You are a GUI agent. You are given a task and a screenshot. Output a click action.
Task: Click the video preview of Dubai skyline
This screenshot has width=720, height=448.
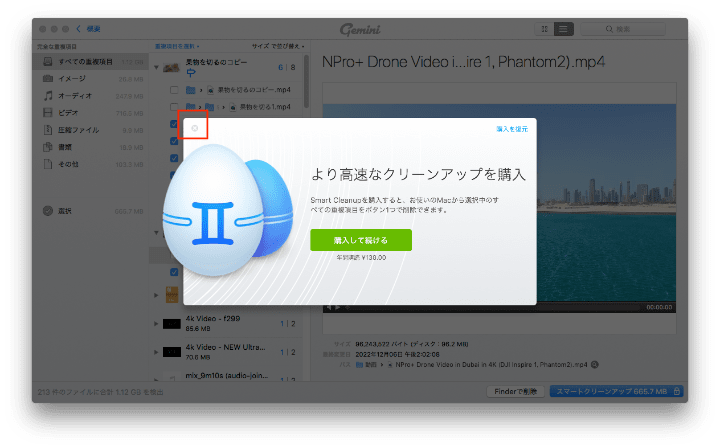[499, 202]
